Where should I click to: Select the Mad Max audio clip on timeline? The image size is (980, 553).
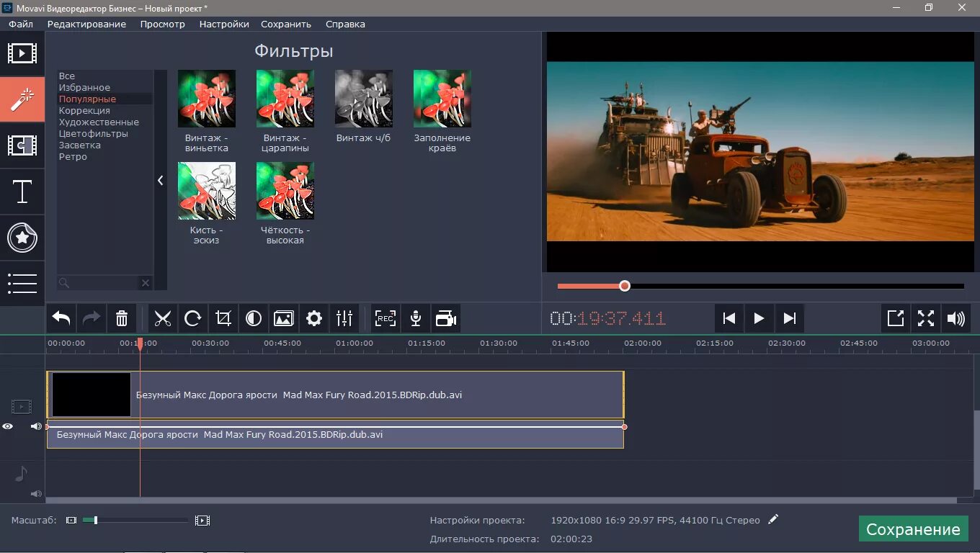coord(335,435)
